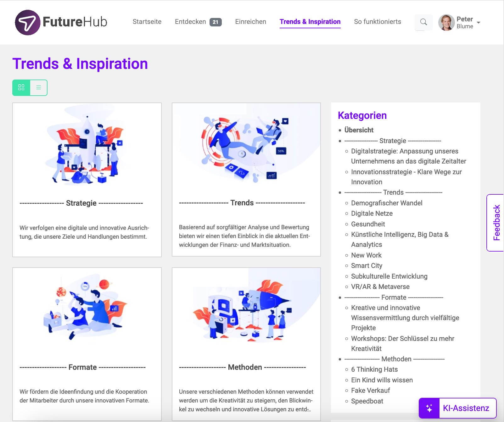Switch to grid view layout
This screenshot has width=504, height=422.
click(x=21, y=87)
